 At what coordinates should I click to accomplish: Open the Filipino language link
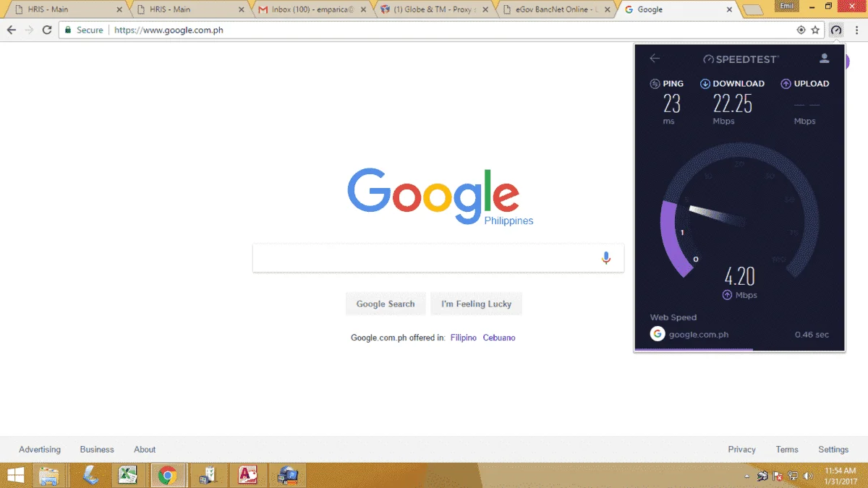pyautogui.click(x=464, y=338)
